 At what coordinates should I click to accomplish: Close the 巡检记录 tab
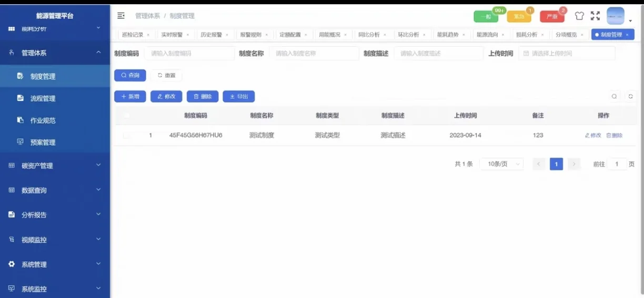(x=148, y=35)
